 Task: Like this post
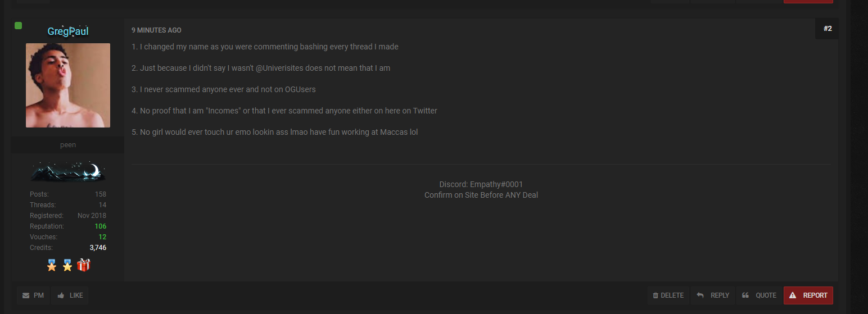click(70, 295)
